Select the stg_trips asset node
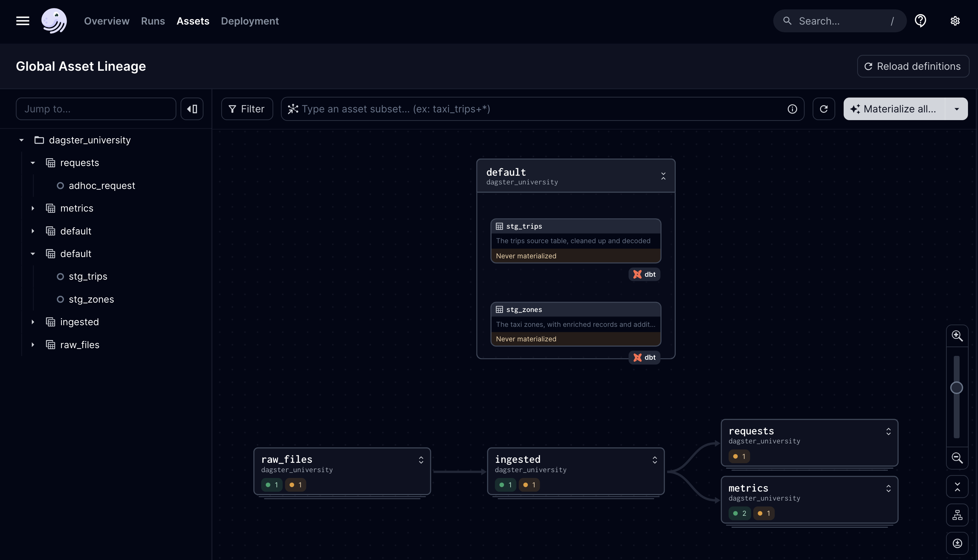The image size is (978, 560). click(x=576, y=241)
